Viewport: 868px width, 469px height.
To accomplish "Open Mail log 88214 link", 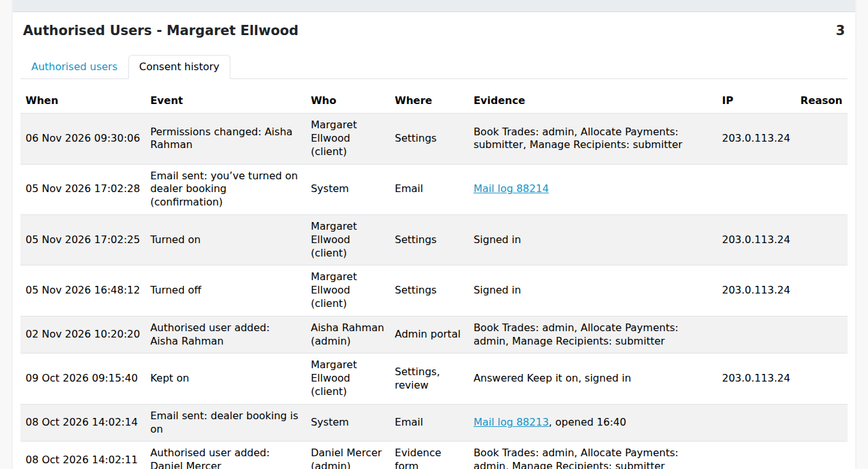I will [x=511, y=189].
